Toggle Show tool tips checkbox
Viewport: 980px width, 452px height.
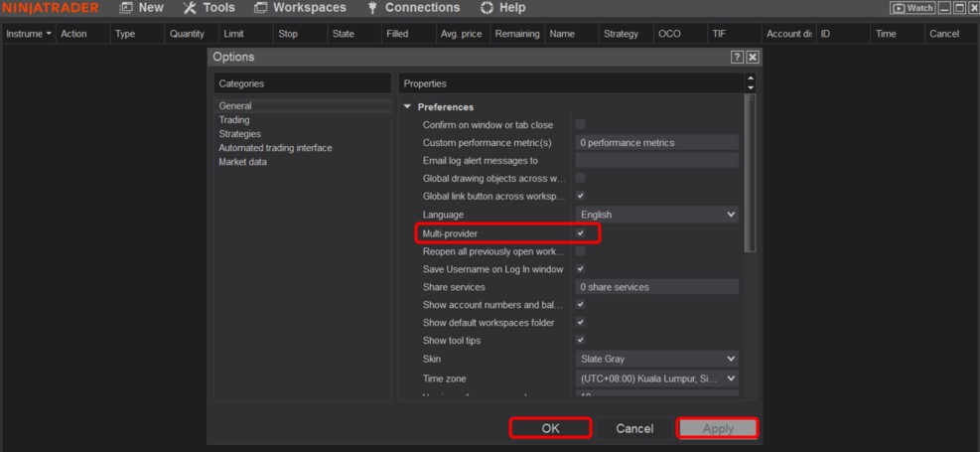point(581,341)
